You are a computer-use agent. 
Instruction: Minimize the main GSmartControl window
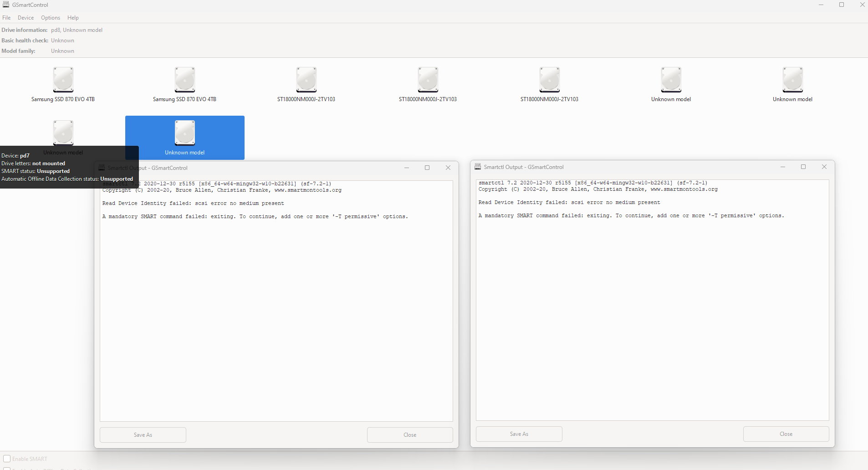(x=821, y=5)
